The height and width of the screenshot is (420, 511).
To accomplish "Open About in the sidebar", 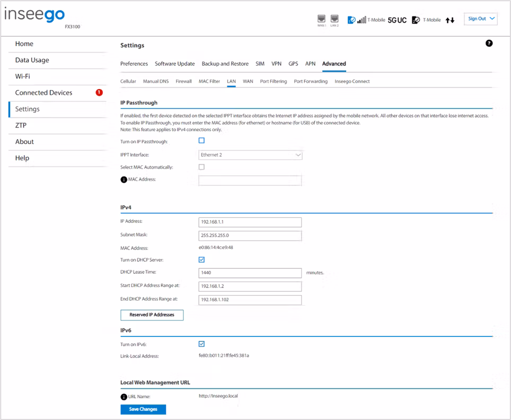I will (24, 141).
